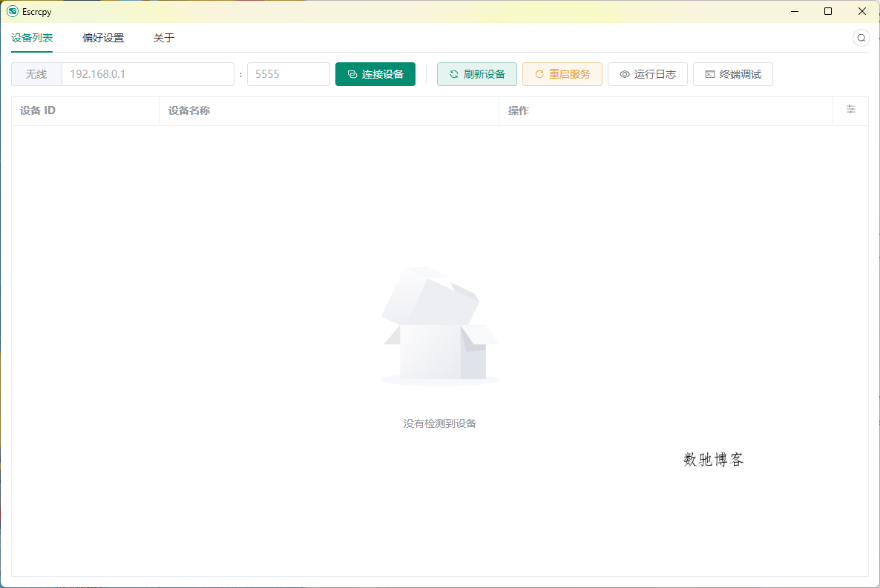Switch to the 设备列表 tab

[32, 38]
